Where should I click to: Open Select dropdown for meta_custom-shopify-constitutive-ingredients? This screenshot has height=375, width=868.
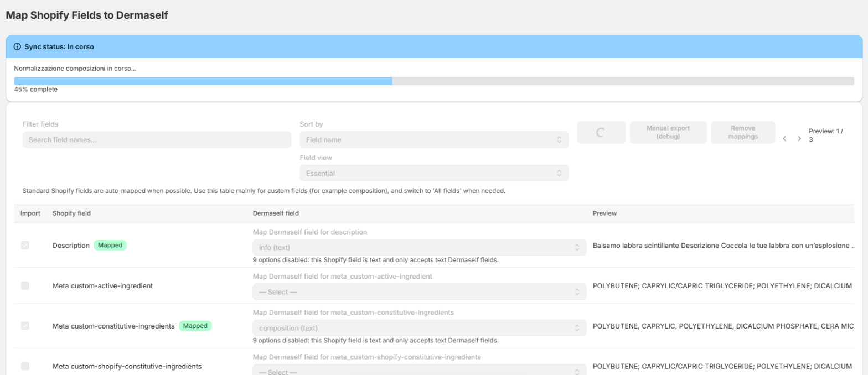419,370
